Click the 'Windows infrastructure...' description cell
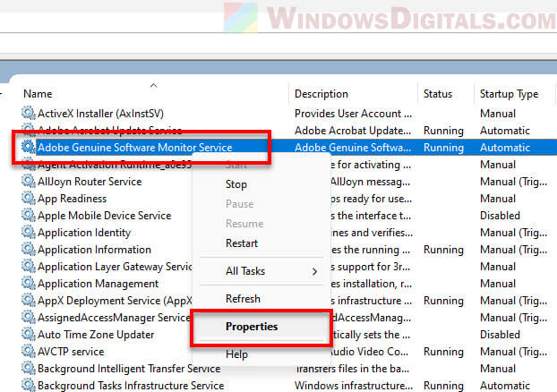Screen dimensions: 557x392 coord(354,386)
